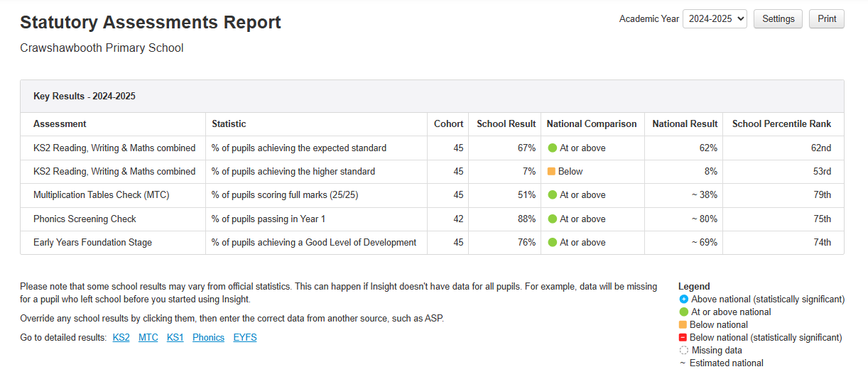Click orange Below icon in higher standard row
This screenshot has height=379, width=868.
(x=552, y=172)
